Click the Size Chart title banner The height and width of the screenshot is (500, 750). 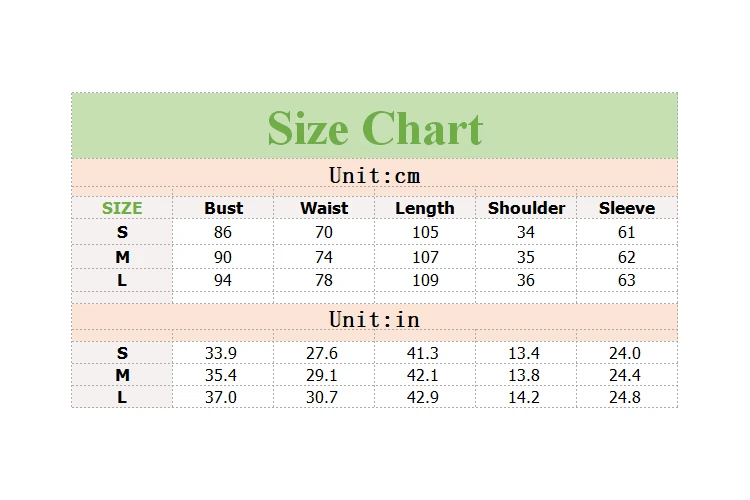point(375,126)
